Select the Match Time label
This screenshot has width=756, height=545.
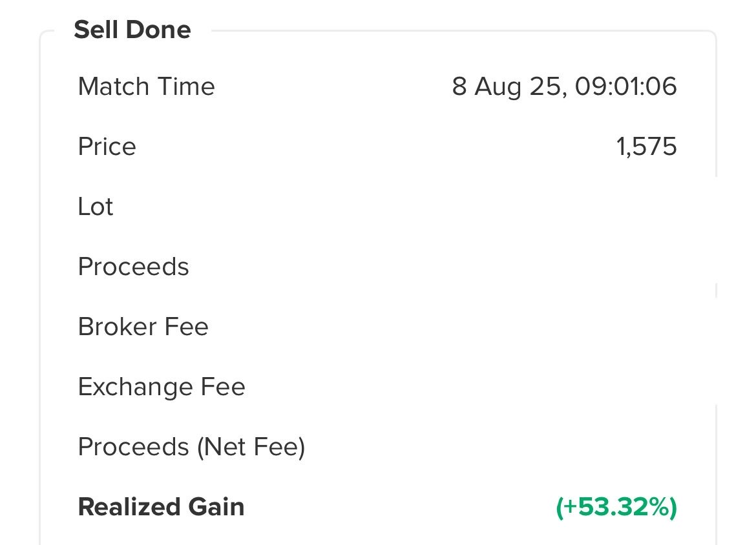tap(147, 87)
